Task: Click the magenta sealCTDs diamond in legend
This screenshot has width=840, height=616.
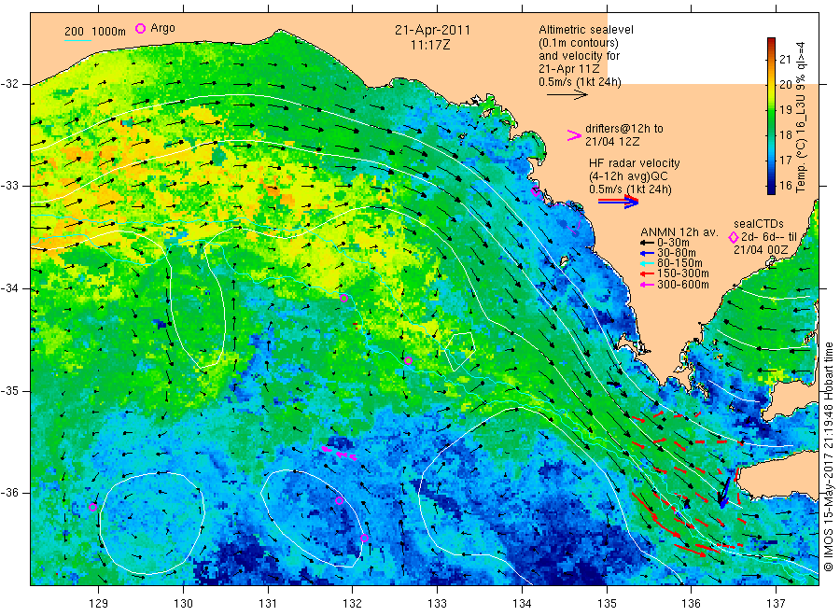Action: [x=734, y=237]
